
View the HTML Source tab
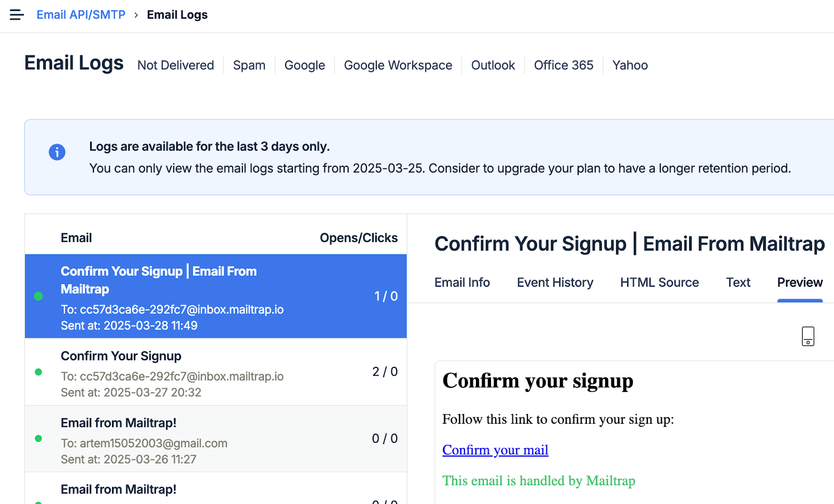pyautogui.click(x=659, y=282)
